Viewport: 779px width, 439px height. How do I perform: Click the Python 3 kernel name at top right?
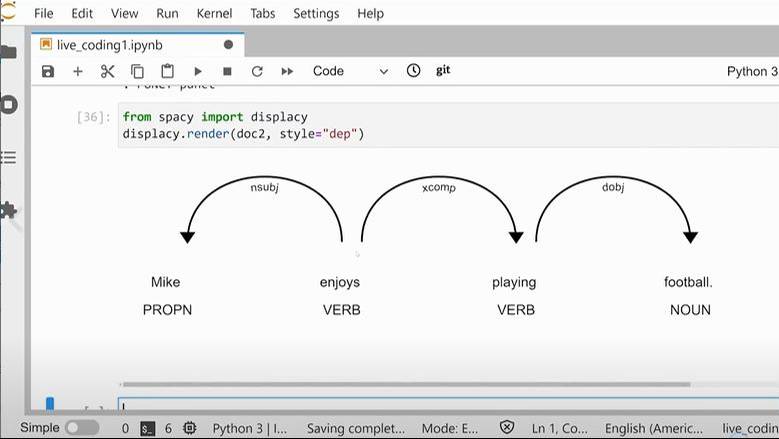tap(752, 72)
